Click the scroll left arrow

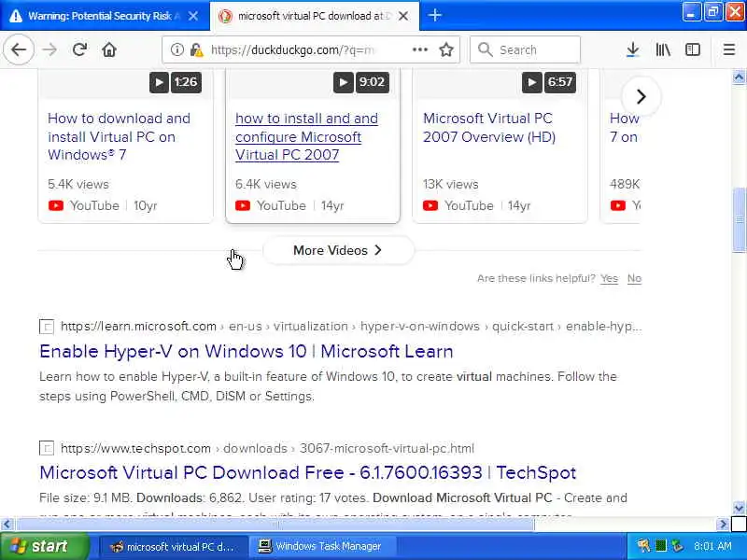point(7,525)
